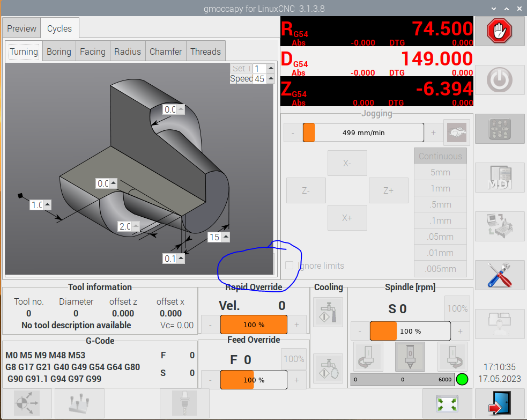527x420 pixels.
Task: Select Continuous jog increment
Action: 440,157
